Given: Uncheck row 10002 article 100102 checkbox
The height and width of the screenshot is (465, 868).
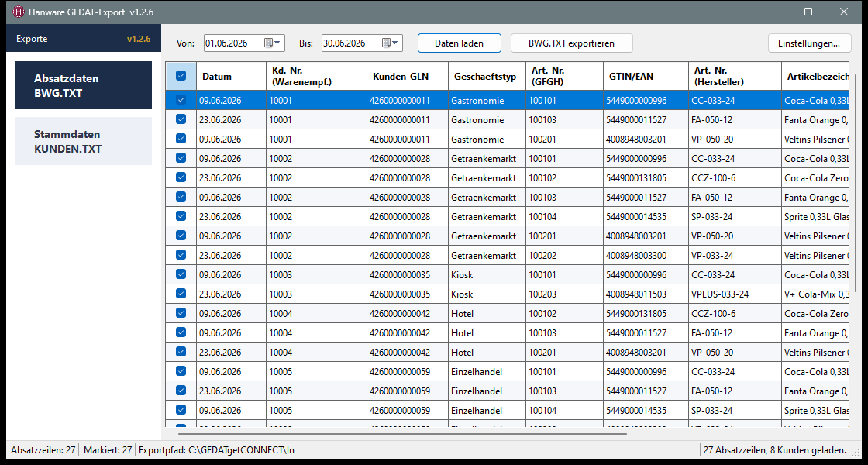Looking at the screenshot, I should (181, 177).
